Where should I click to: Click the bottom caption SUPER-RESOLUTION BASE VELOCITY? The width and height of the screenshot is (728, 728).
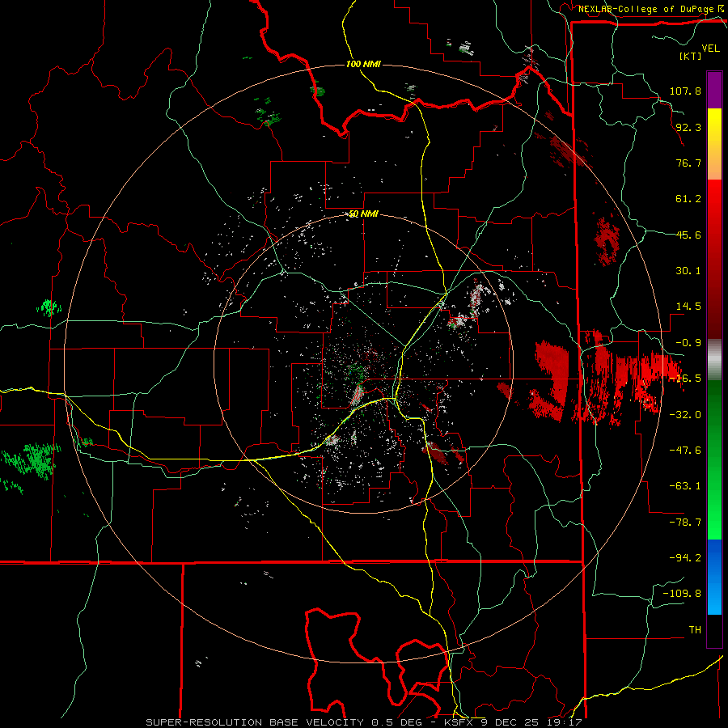(x=256, y=722)
